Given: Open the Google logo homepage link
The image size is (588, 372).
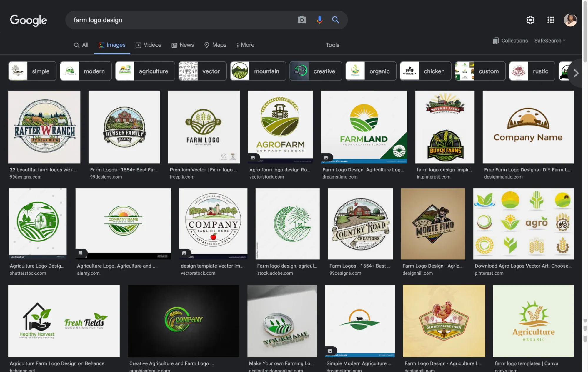Looking at the screenshot, I should [x=29, y=20].
